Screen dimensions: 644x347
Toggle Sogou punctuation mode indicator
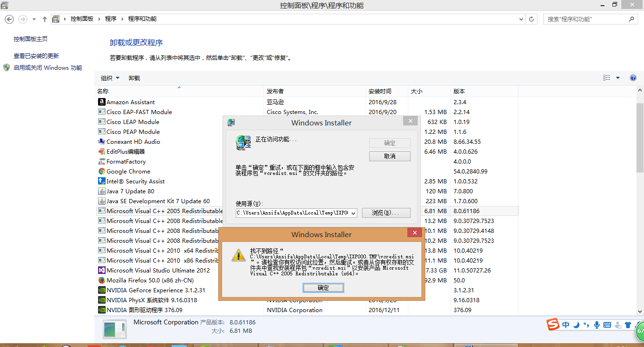tap(586, 325)
